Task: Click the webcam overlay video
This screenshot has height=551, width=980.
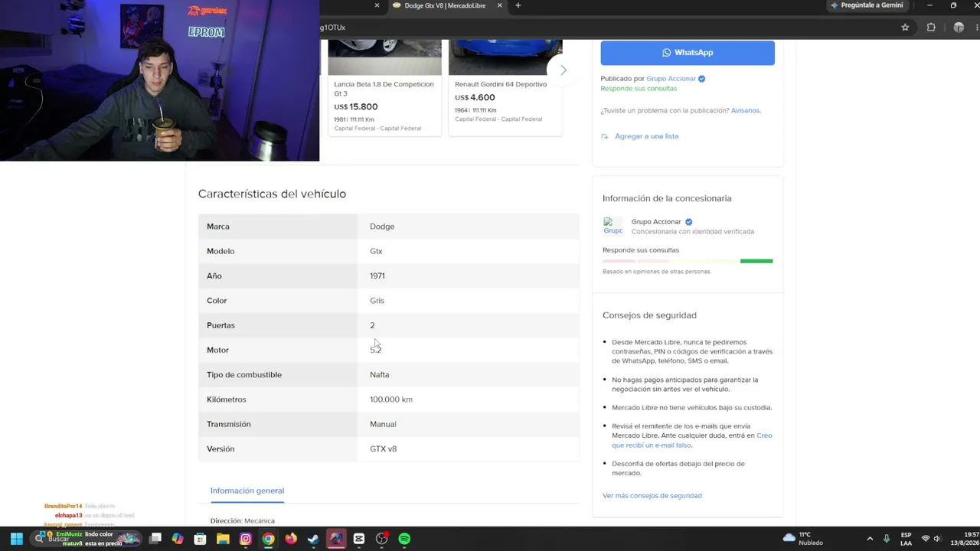Action: click(159, 80)
